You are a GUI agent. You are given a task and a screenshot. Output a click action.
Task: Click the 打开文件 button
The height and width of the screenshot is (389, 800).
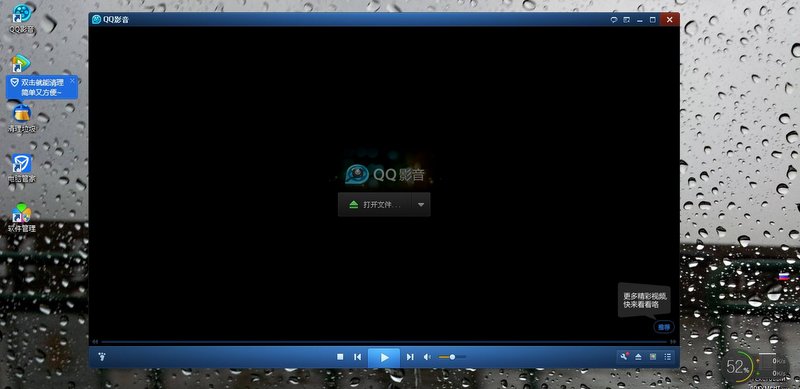pyautogui.click(x=374, y=205)
